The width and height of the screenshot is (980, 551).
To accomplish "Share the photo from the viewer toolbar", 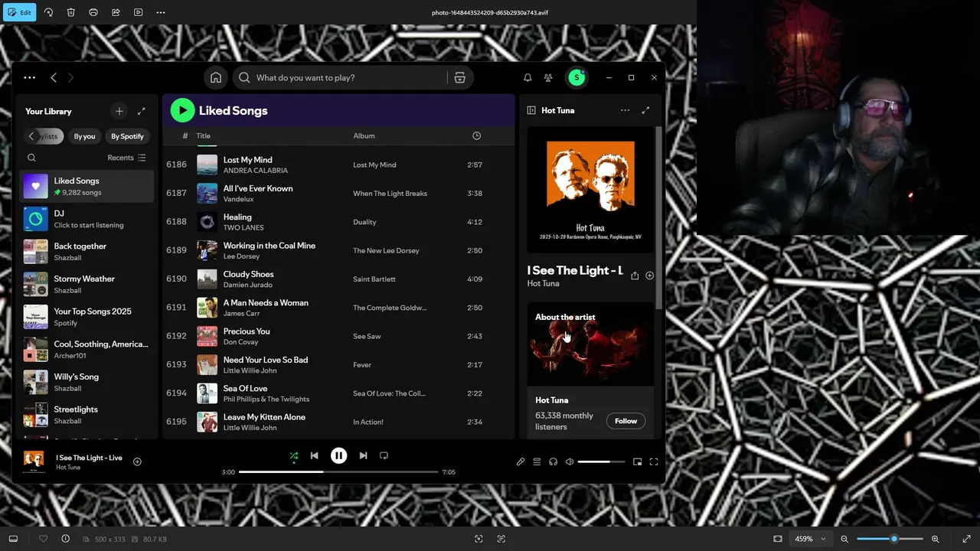I will [116, 12].
